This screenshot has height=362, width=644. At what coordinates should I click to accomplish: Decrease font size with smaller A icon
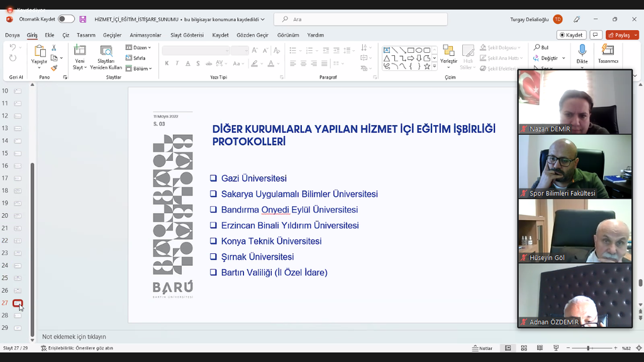click(265, 50)
